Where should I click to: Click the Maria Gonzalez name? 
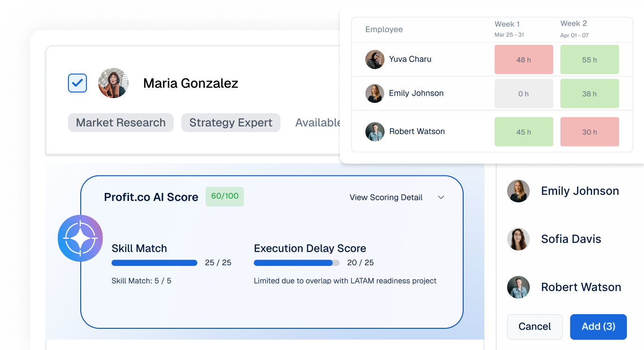[191, 83]
